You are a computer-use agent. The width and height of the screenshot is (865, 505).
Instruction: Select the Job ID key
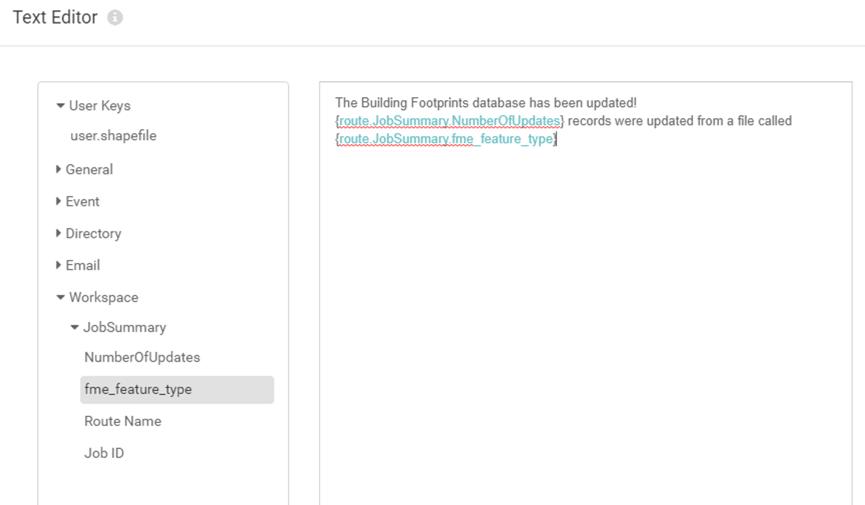pyautogui.click(x=104, y=453)
